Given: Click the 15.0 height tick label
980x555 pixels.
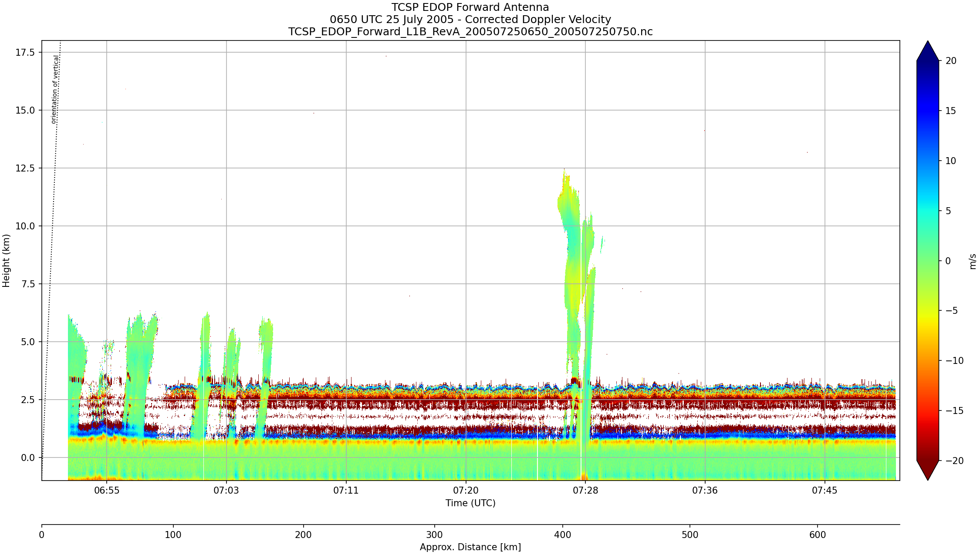Looking at the screenshot, I should [25, 111].
